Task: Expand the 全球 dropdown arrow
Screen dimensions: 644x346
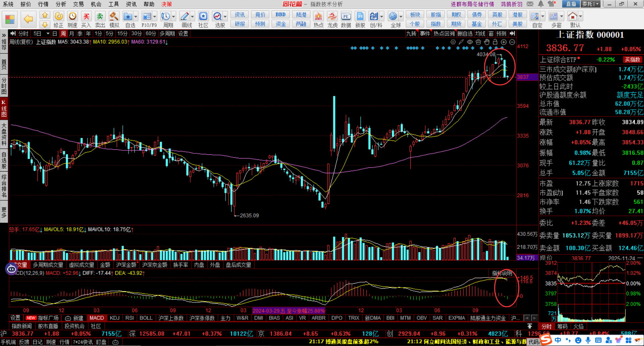Action: pos(401,16)
